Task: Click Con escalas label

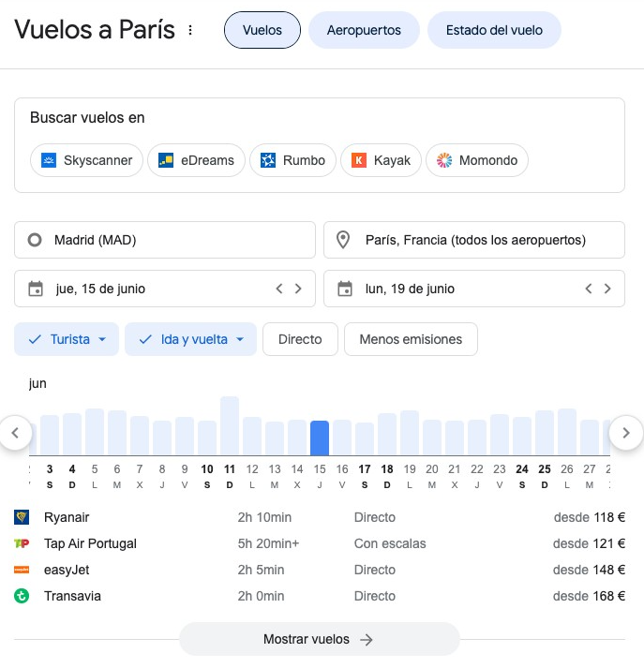Action: point(390,543)
